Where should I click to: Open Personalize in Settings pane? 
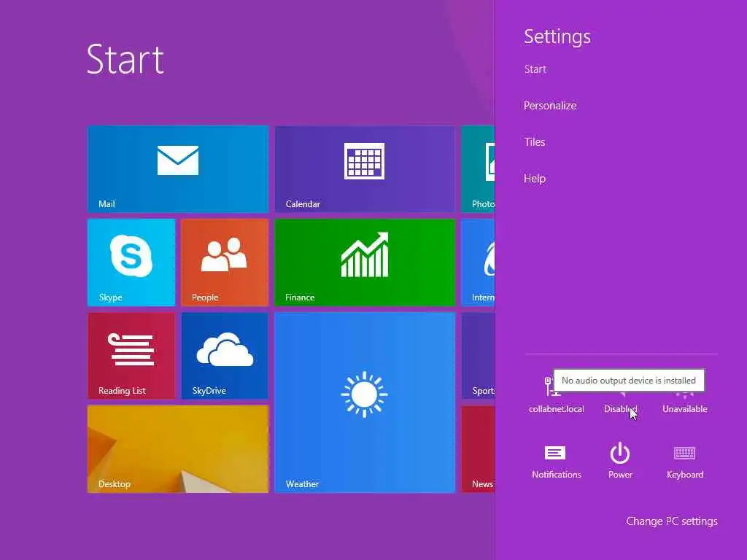click(x=550, y=106)
